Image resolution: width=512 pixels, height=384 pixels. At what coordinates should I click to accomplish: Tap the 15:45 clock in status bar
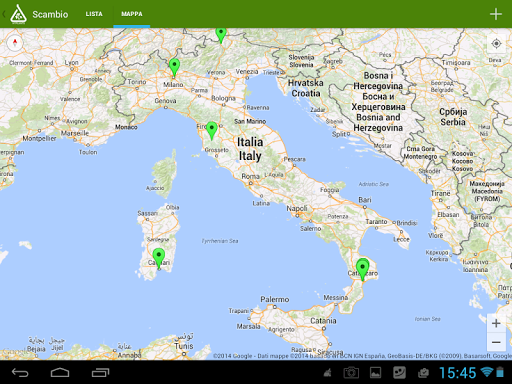(x=457, y=373)
